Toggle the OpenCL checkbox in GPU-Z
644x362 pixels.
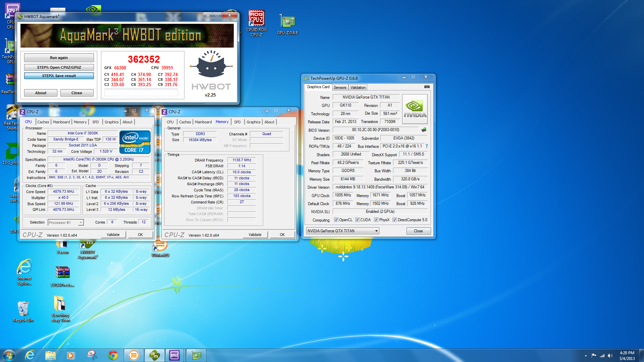coord(336,220)
